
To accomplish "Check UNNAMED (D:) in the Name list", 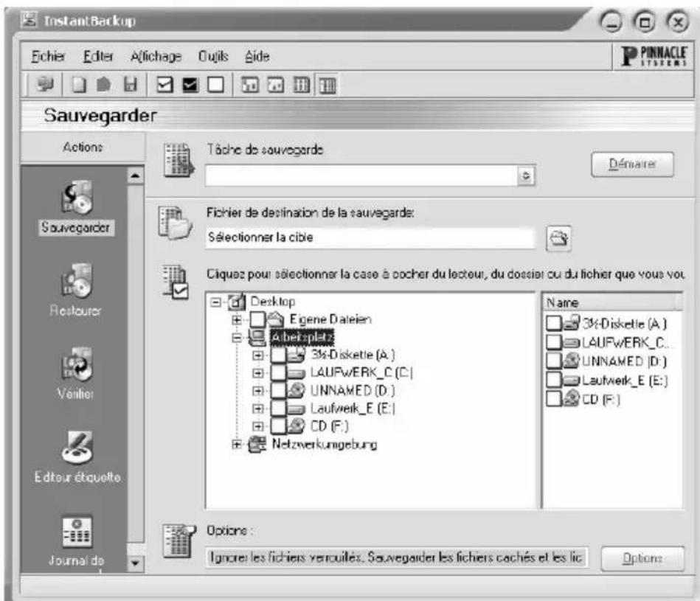I will (x=553, y=361).
